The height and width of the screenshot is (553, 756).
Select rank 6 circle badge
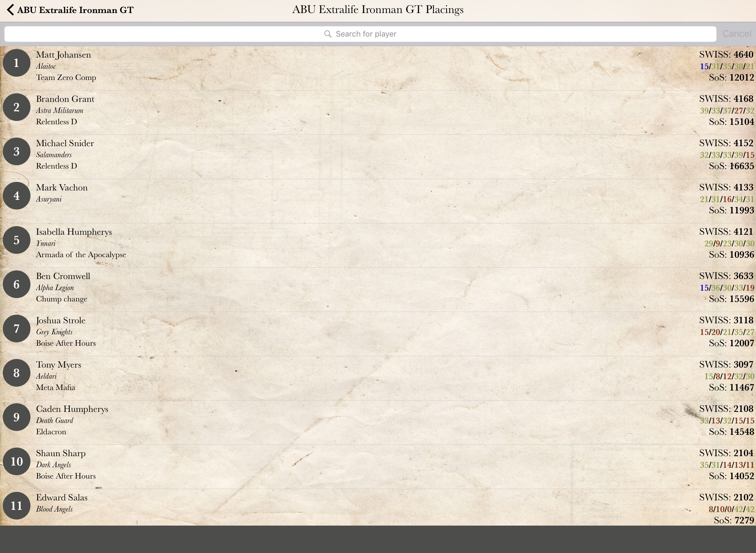click(16, 284)
